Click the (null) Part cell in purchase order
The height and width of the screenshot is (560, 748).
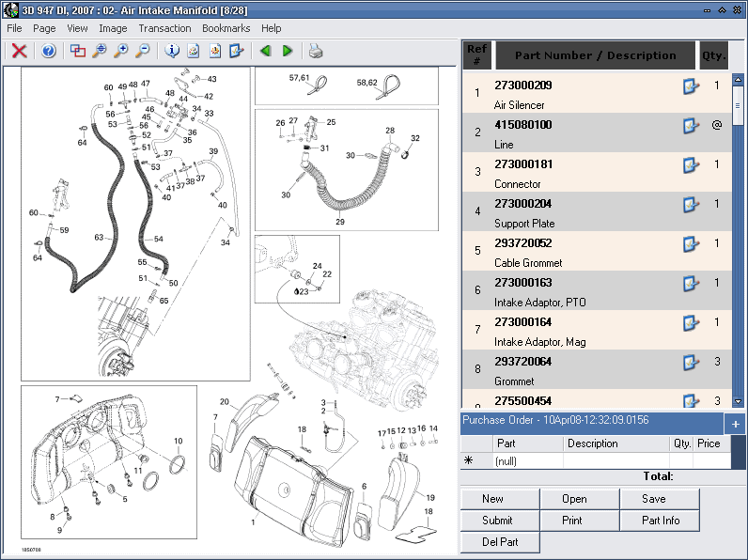click(528, 461)
